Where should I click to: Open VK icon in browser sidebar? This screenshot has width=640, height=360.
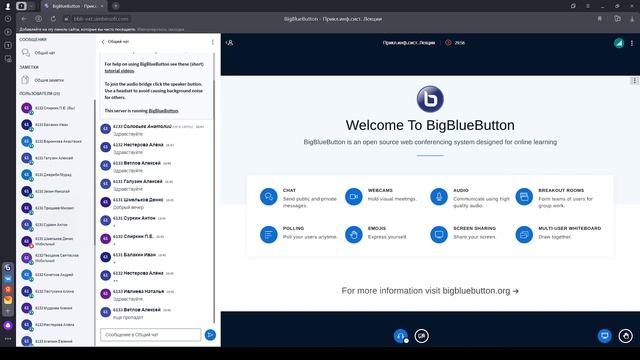pos(8,279)
